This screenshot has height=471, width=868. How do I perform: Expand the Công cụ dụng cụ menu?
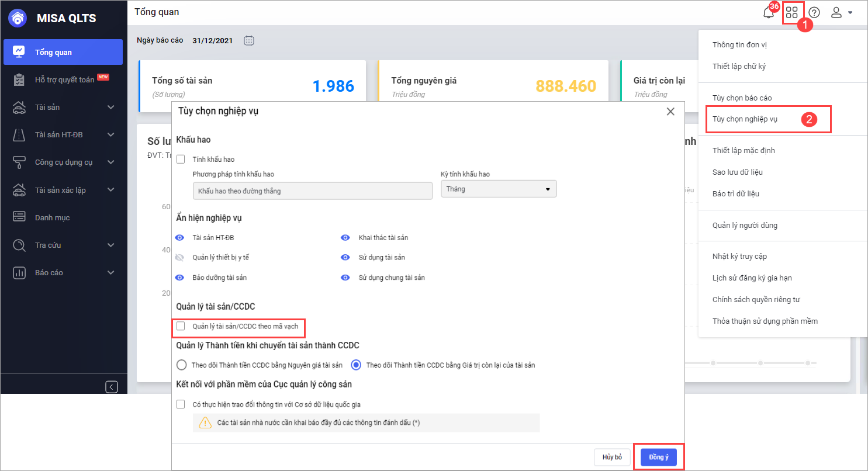(64, 162)
